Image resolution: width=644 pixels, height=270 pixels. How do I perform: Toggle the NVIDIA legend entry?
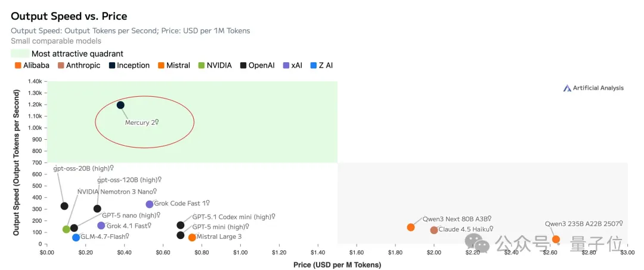coord(218,65)
